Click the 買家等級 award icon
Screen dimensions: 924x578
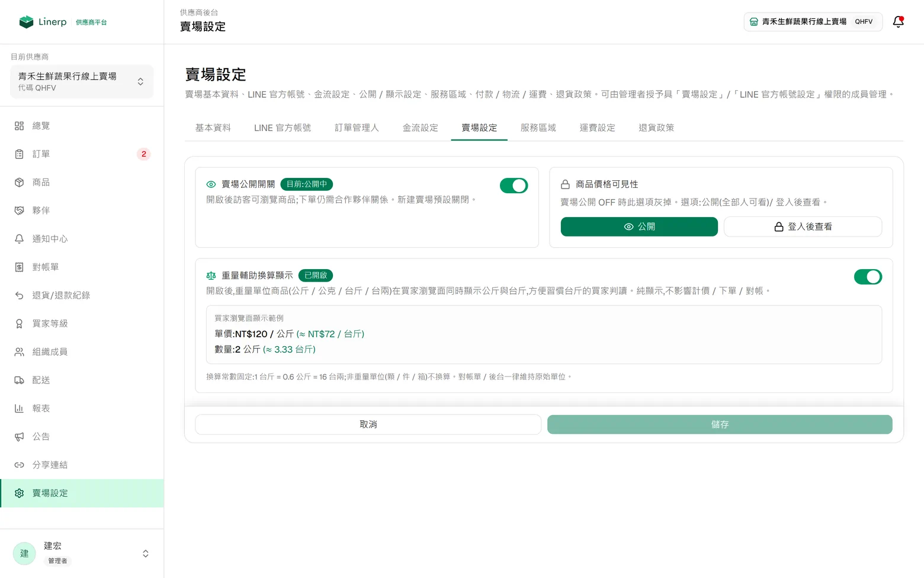(x=19, y=324)
